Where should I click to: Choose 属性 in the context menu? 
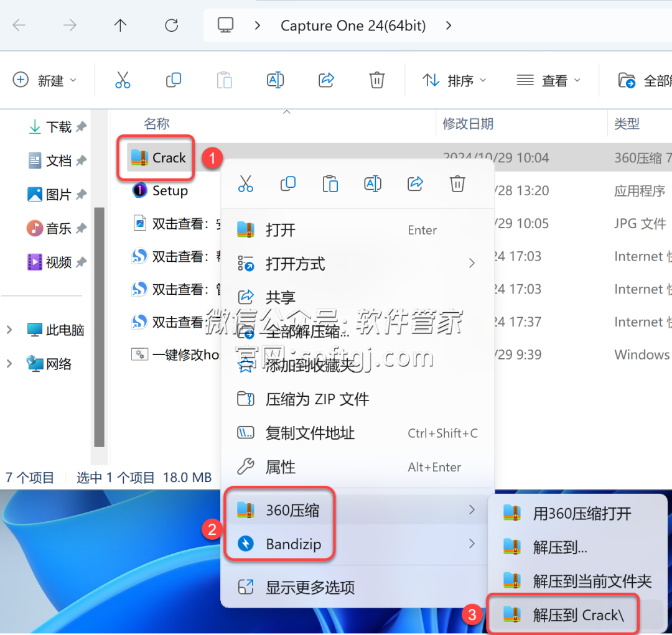pyautogui.click(x=357, y=466)
